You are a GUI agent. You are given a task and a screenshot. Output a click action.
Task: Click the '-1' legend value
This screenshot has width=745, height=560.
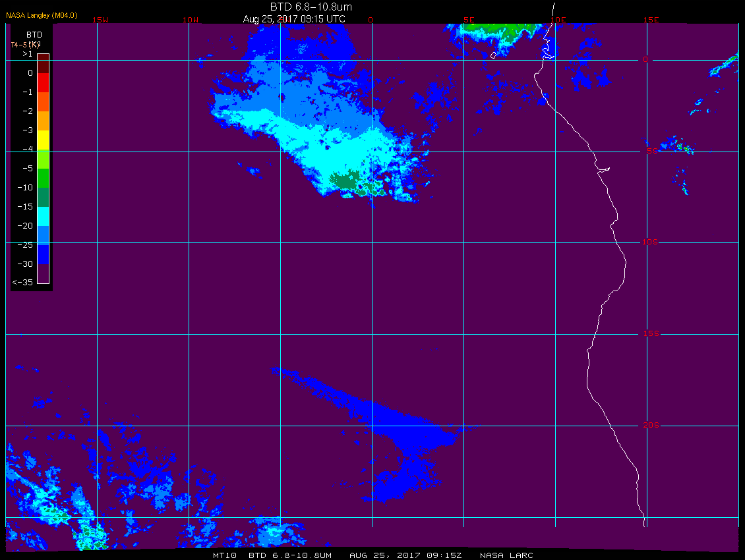tap(28, 92)
